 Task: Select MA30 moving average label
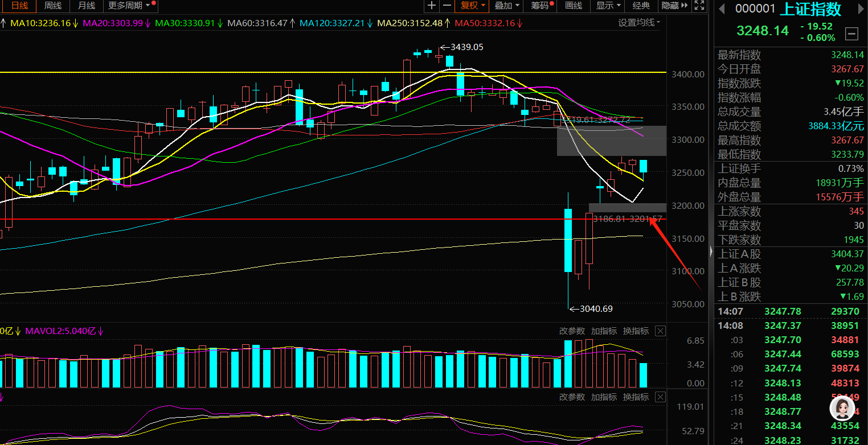(189, 23)
